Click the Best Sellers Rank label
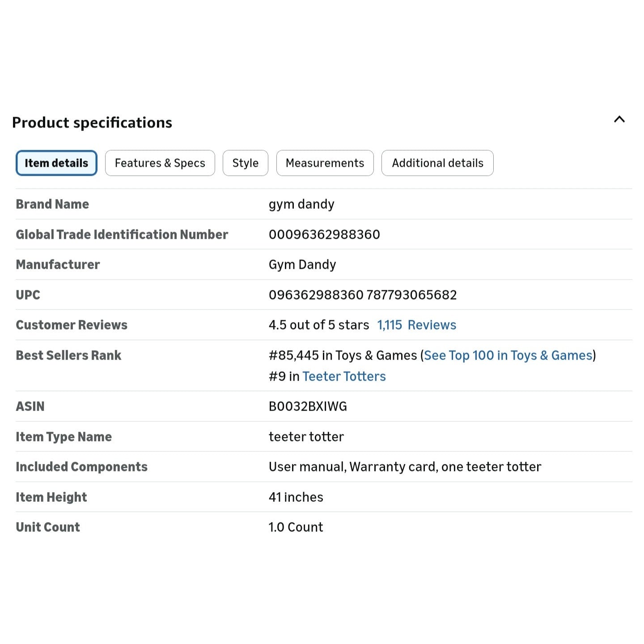644x644 pixels. (68, 355)
